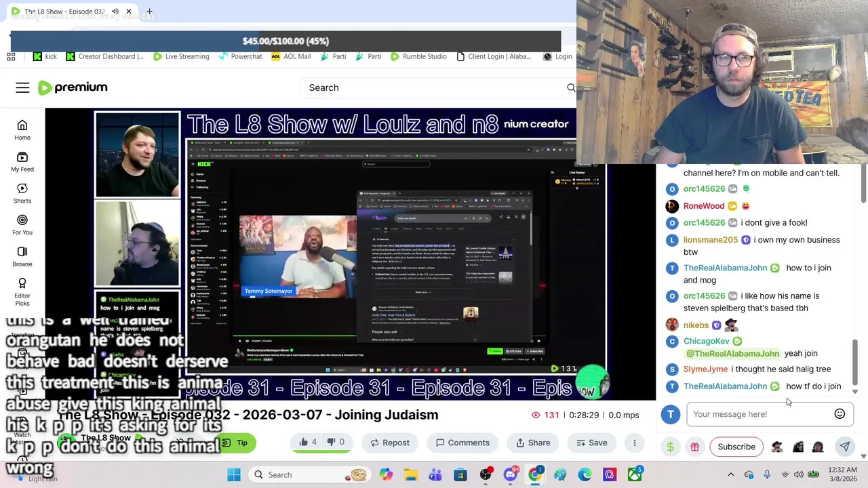Go to Home in the left sidebar
The image size is (868, 488).
tap(22, 130)
